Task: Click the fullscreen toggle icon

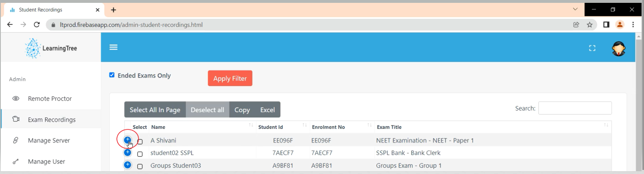Action: [592, 48]
